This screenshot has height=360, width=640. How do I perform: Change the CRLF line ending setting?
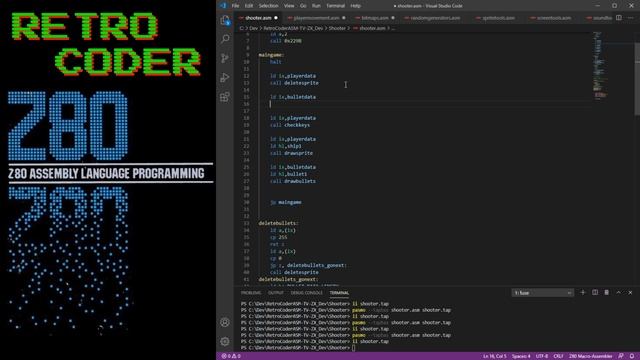[x=558, y=356]
